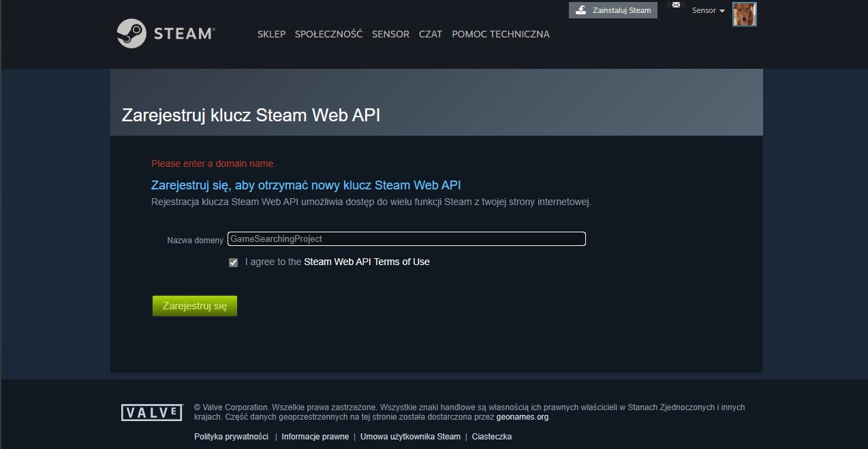Click the 'Zarejestruj się, aby otrzymać nowy klucz' subheading
868x449 pixels.
point(306,185)
